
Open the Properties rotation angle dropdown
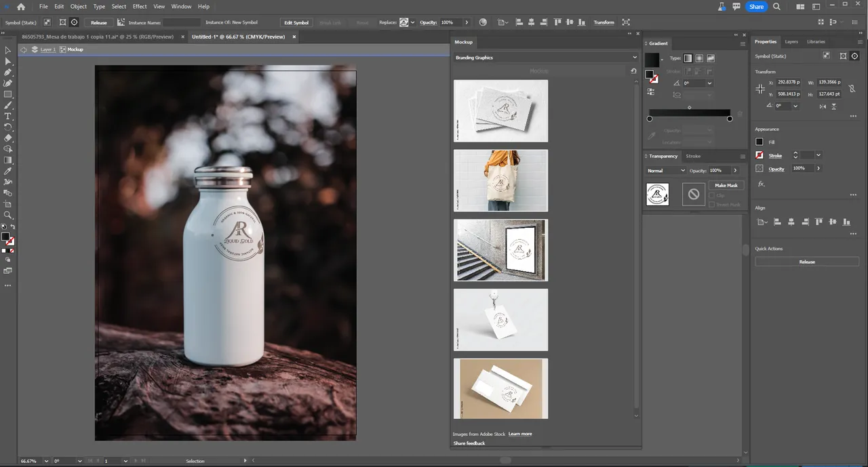tap(795, 106)
